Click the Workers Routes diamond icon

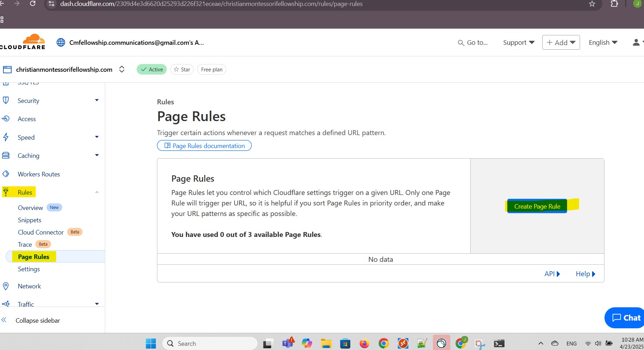[6, 174]
